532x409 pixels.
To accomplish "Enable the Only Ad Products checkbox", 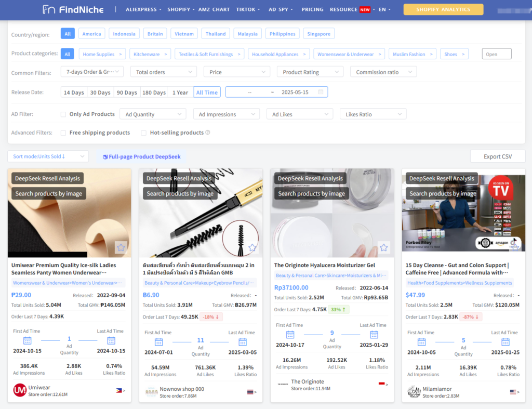I will (x=63, y=114).
